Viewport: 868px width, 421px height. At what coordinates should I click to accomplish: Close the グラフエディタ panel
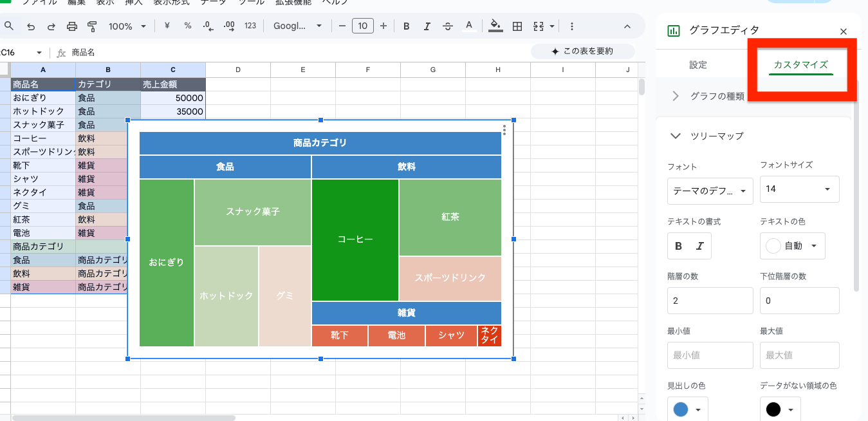coord(844,32)
